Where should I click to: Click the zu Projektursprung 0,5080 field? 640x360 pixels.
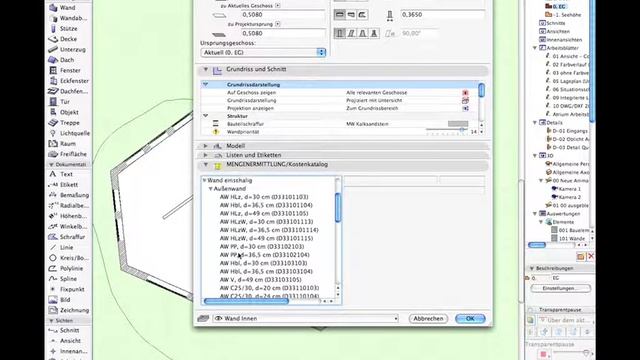point(282,33)
